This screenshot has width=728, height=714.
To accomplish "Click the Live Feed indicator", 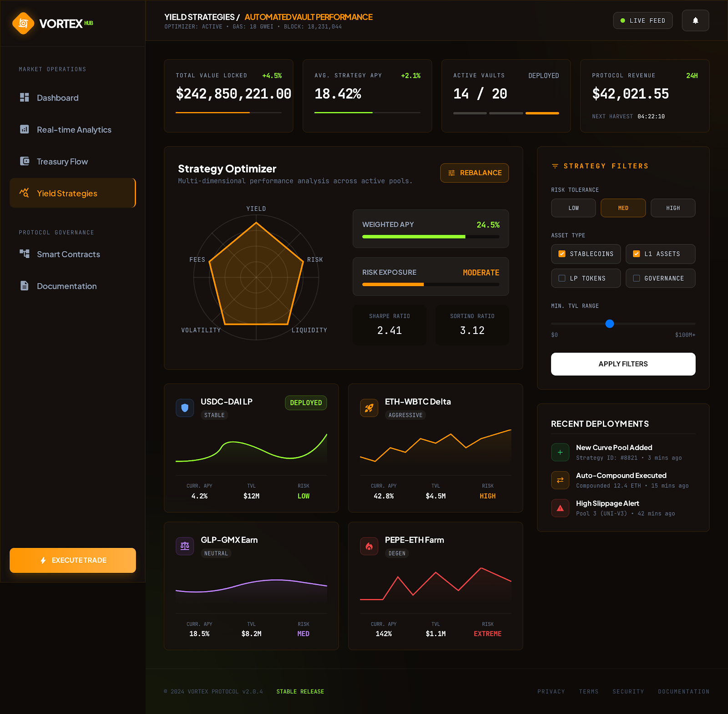I will pyautogui.click(x=643, y=20).
